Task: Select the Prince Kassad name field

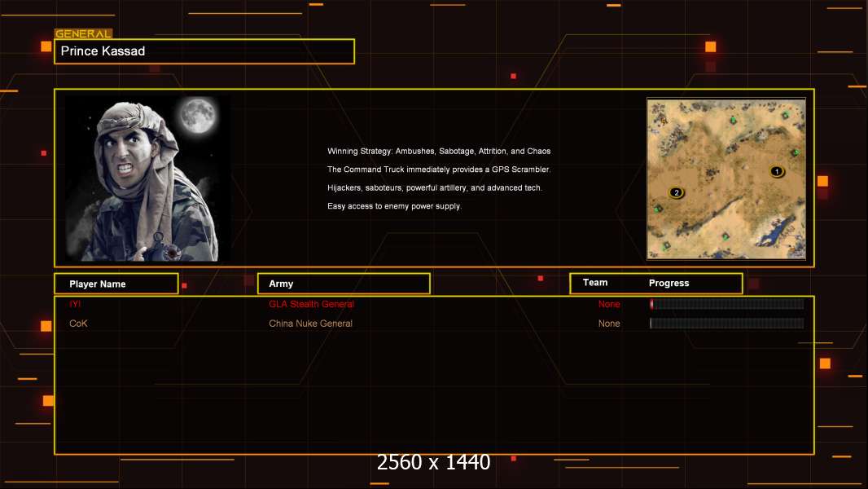Action: pos(204,51)
